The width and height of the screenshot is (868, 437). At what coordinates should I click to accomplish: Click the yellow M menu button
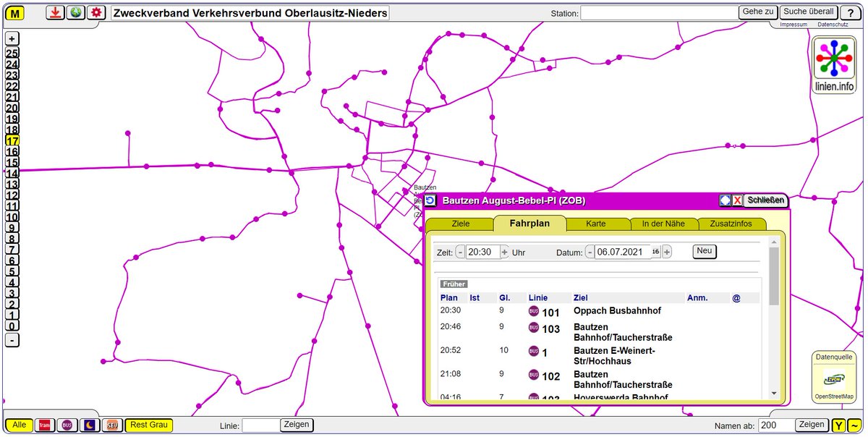(x=15, y=13)
